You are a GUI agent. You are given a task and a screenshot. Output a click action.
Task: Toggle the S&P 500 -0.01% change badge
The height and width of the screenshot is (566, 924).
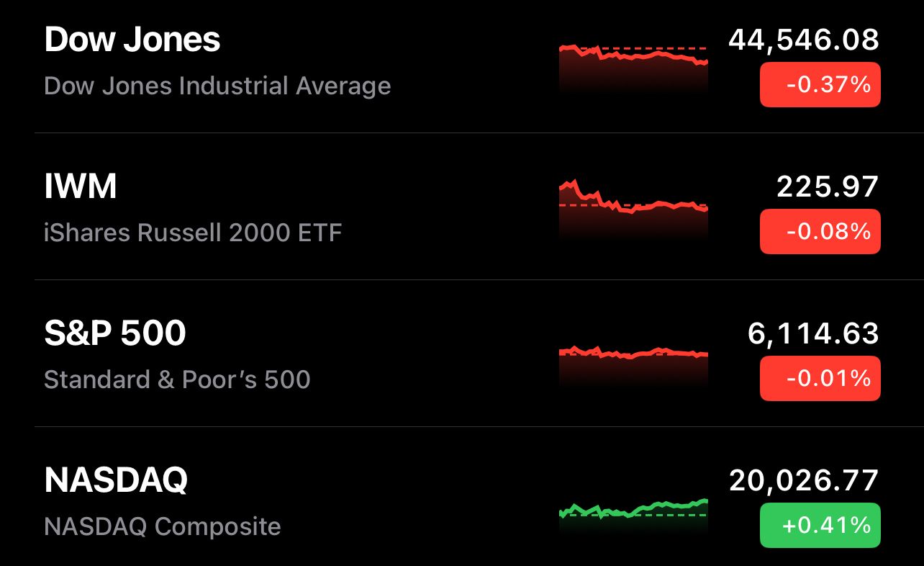point(820,378)
